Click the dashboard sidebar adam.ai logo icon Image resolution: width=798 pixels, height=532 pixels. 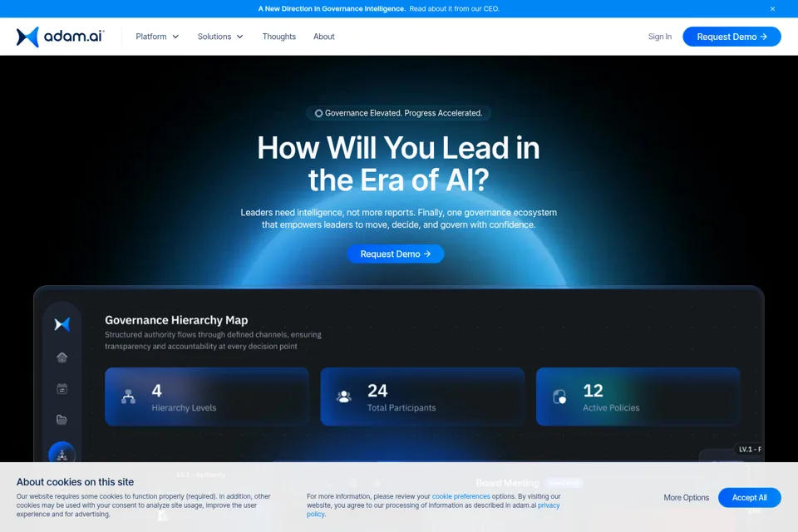click(62, 324)
